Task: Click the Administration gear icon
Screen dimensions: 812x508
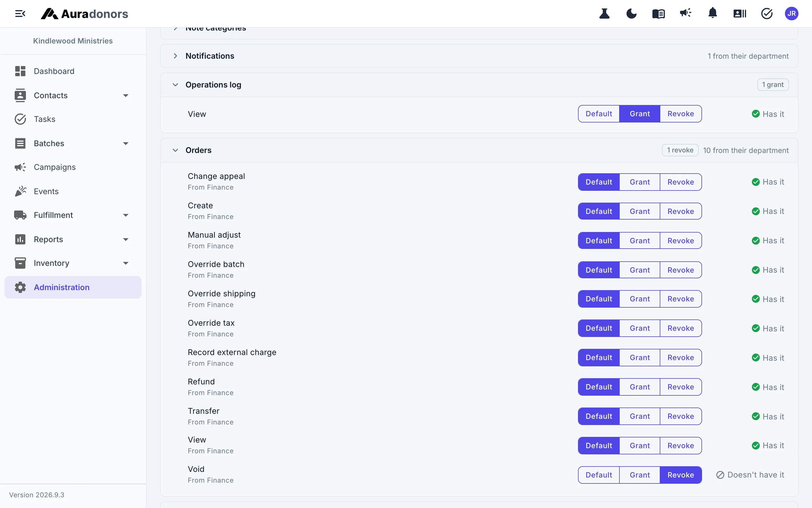Action: 20,287
